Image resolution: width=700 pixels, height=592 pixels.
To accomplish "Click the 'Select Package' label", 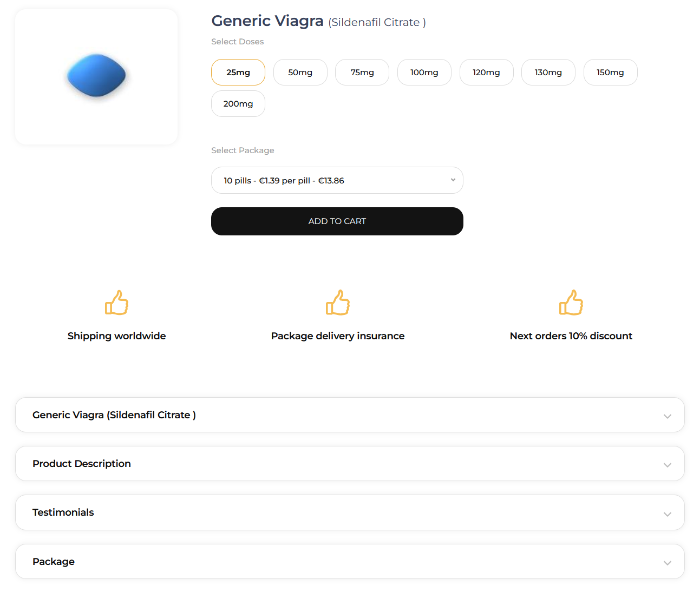I will pyautogui.click(x=243, y=150).
